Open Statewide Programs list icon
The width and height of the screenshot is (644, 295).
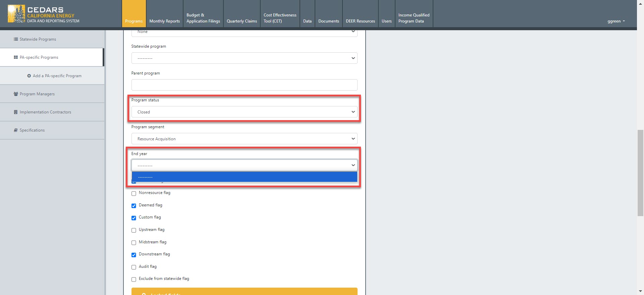pyautogui.click(x=16, y=39)
